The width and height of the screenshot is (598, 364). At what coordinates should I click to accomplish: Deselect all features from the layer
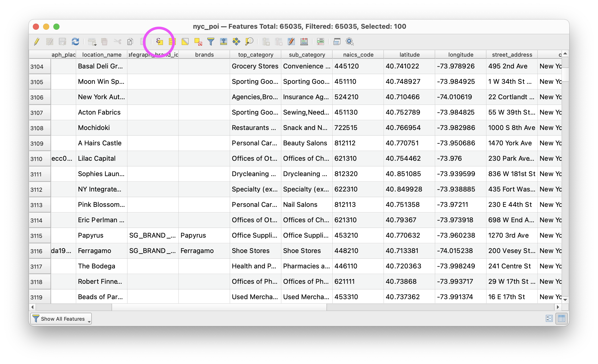198,42
